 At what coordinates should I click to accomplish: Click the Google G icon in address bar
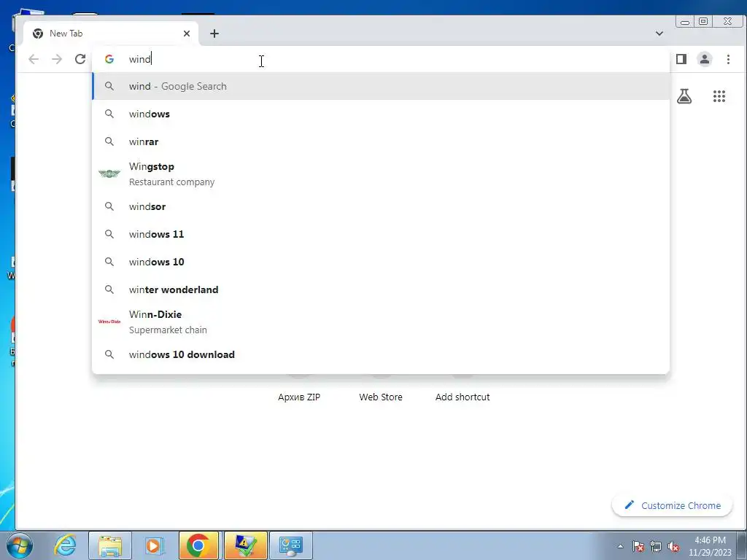tap(109, 59)
